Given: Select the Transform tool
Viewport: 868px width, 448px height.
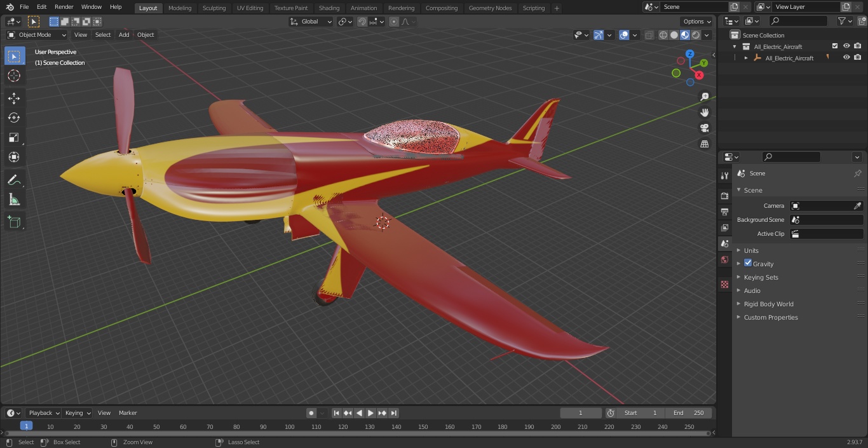Looking at the screenshot, I should (x=14, y=157).
